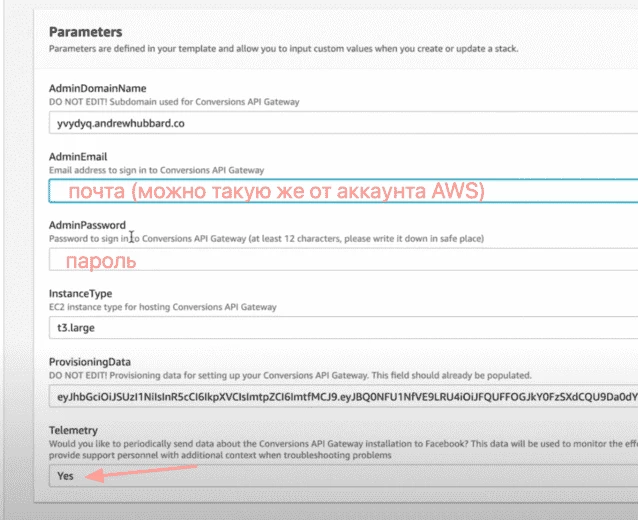Click 'DO NOT EDIT! Subdomain used' description

174,102
